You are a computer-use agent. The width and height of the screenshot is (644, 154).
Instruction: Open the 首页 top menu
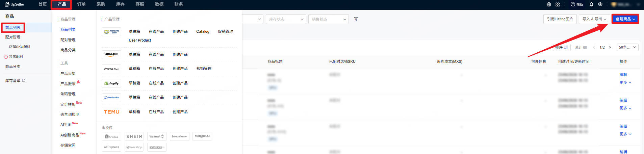point(43,4)
